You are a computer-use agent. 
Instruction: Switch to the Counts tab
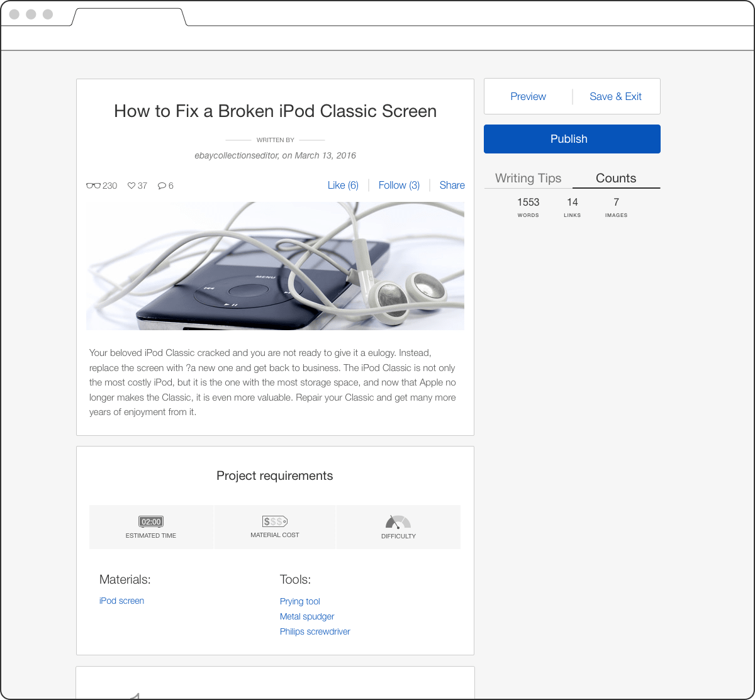click(616, 178)
